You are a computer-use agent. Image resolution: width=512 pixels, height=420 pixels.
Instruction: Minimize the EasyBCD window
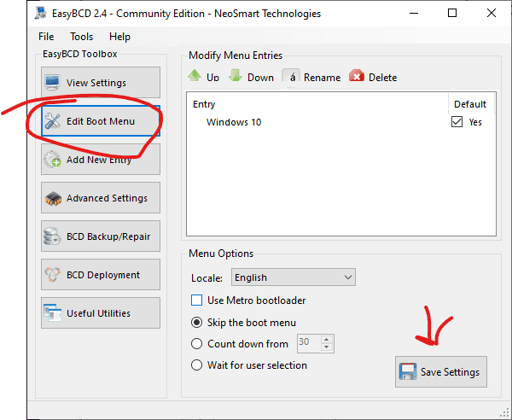pyautogui.click(x=414, y=13)
